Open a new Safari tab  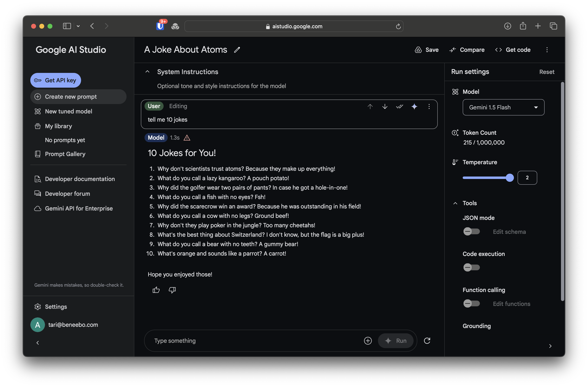pos(538,26)
